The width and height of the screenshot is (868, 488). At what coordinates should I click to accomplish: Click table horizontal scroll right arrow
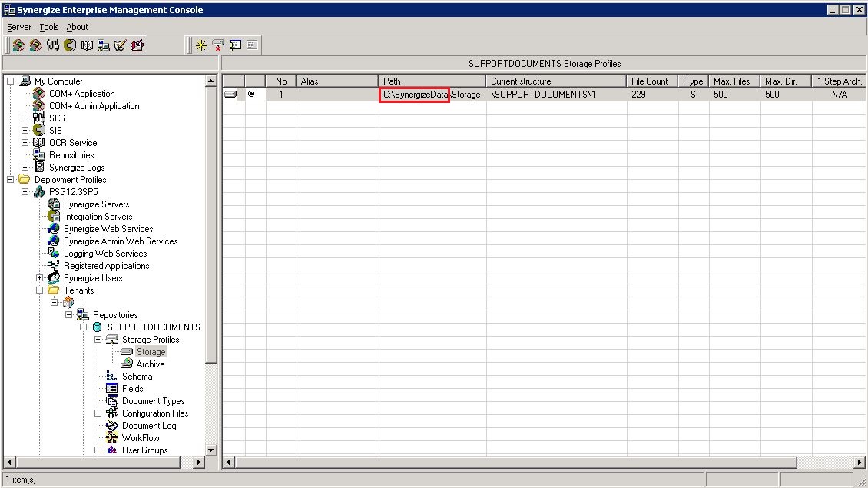point(859,462)
